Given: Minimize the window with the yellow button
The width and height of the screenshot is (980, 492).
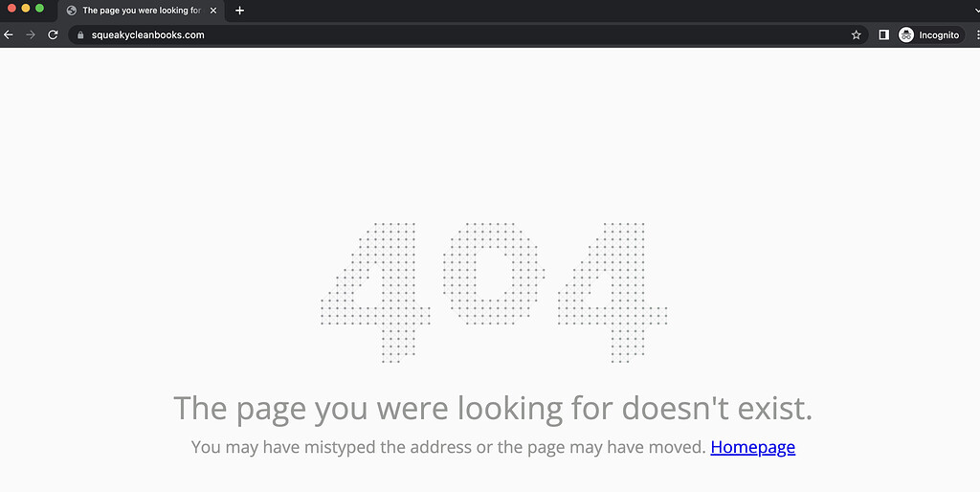Looking at the screenshot, I should (x=26, y=8).
